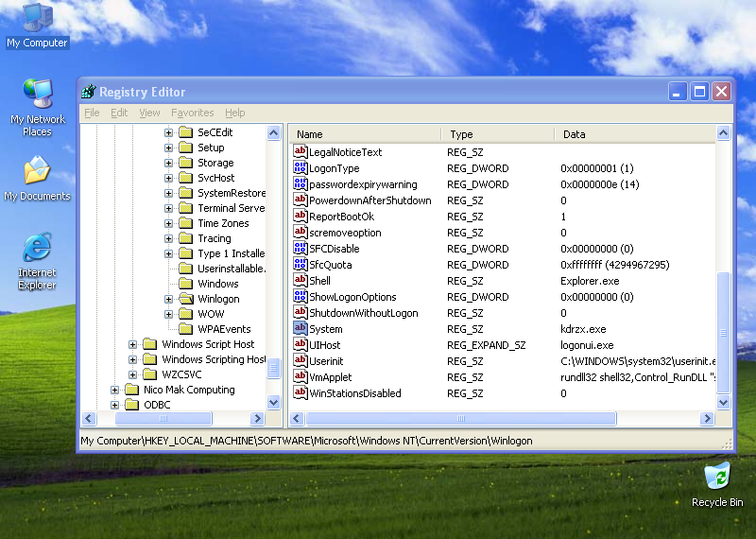This screenshot has width=756, height=539.
Task: Select the Recycle Bin desktop icon
Action: click(717, 484)
